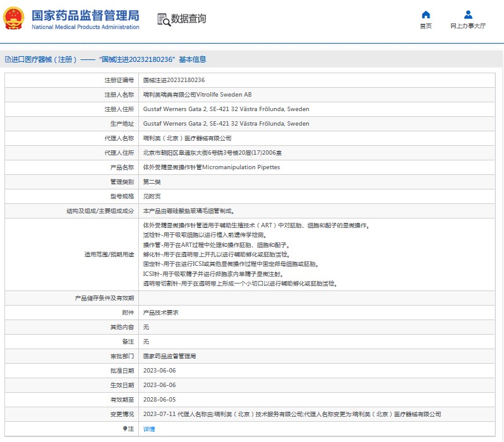
Task: Click the 进口医疗器械（注册） breadcrumb heading
Action: (x=44, y=59)
